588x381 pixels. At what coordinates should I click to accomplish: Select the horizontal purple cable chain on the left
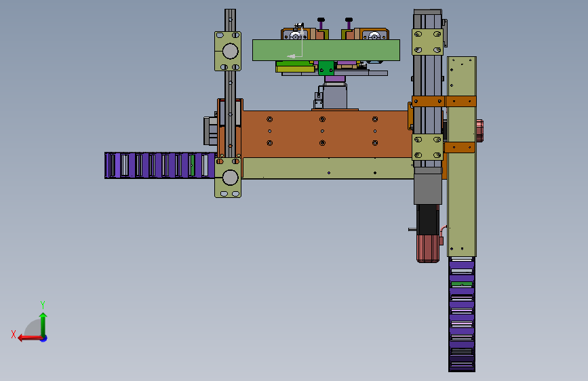pyautogui.click(x=160, y=165)
